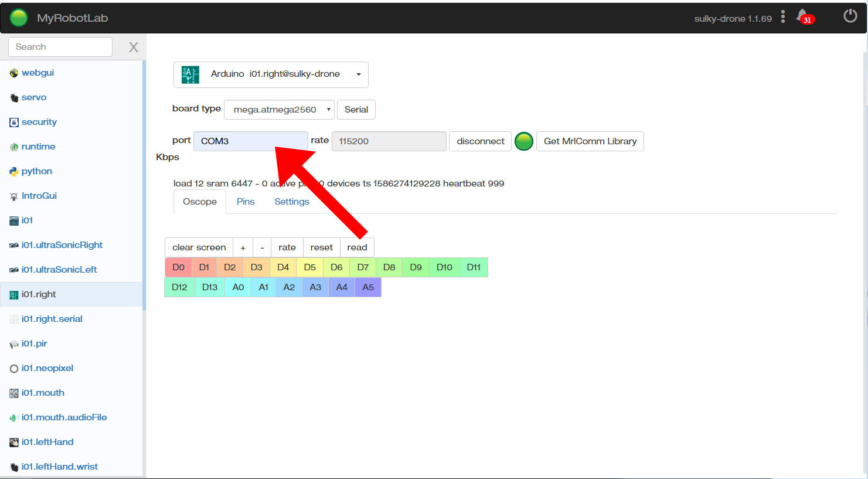Click the clear screen button
The width and height of the screenshot is (868, 479).
click(x=199, y=247)
